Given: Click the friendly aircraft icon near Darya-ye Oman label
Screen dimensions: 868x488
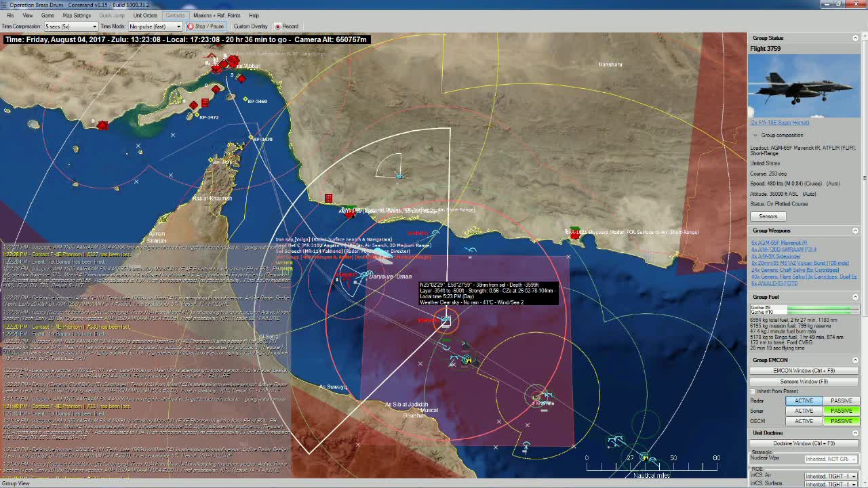Looking at the screenshot, I should click(366, 274).
